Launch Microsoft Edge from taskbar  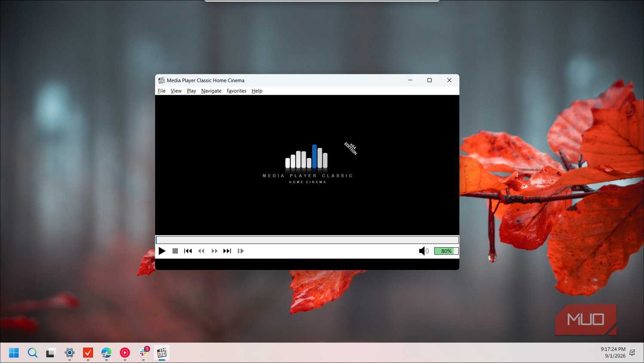coord(106,353)
